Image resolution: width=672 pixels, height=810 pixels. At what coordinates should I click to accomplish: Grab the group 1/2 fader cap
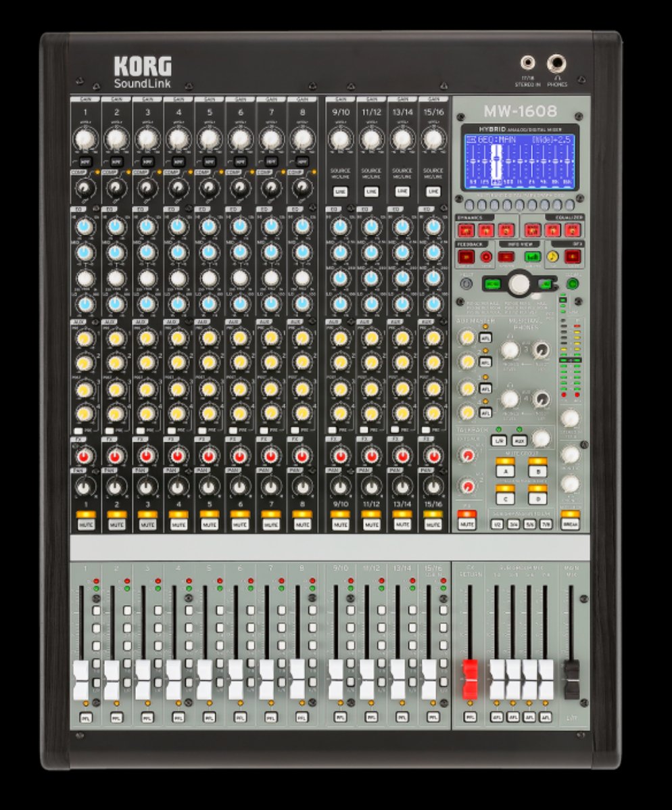pos(497,680)
